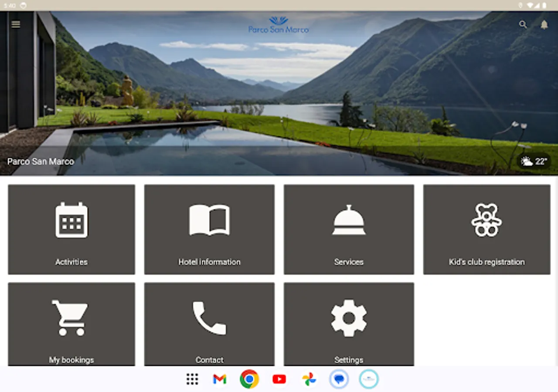Viewport: 558px width, 392px height.
Task: Open Google Photos from the taskbar
Action: pos(309,379)
